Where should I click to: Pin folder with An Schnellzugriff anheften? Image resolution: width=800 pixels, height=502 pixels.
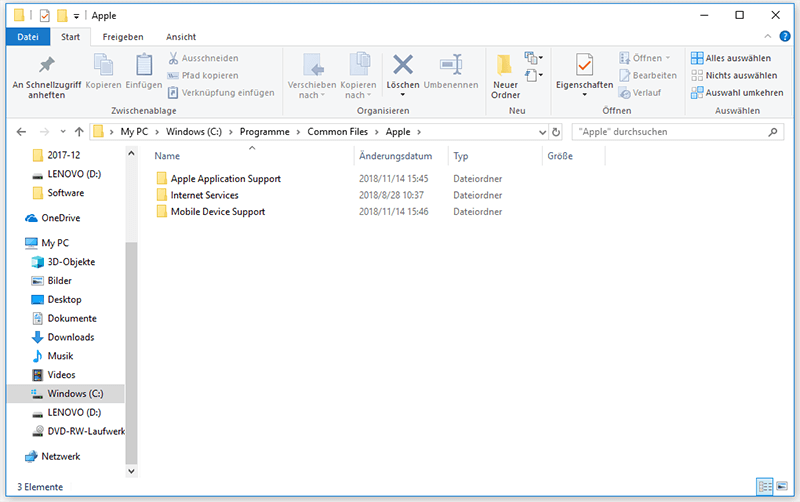click(46, 77)
